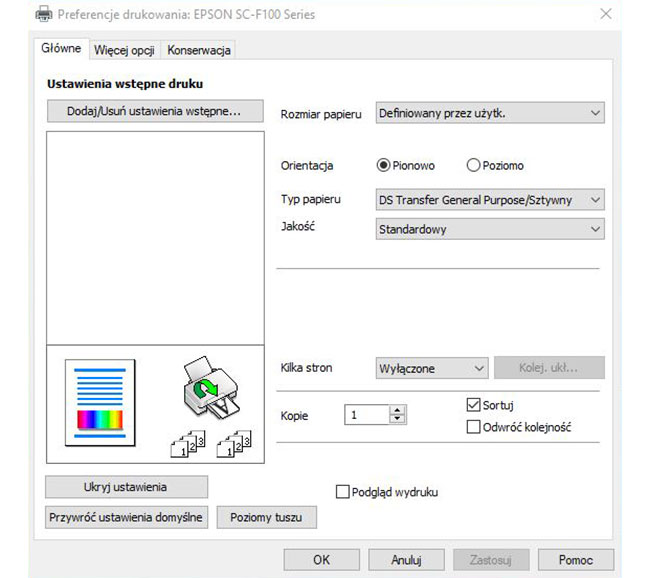Click Dodaj/Usuń ustawienia wstępne button
The image size is (650, 578).
(x=155, y=111)
